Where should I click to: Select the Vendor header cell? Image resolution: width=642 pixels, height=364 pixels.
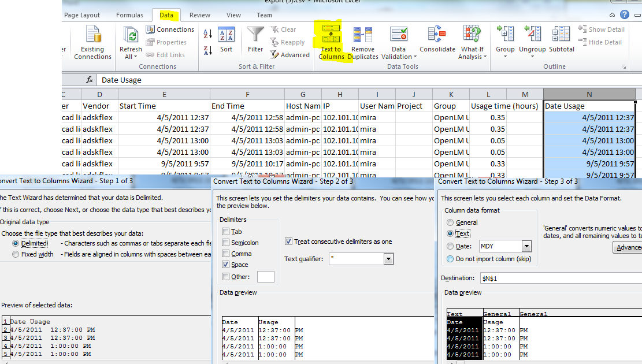coord(99,106)
